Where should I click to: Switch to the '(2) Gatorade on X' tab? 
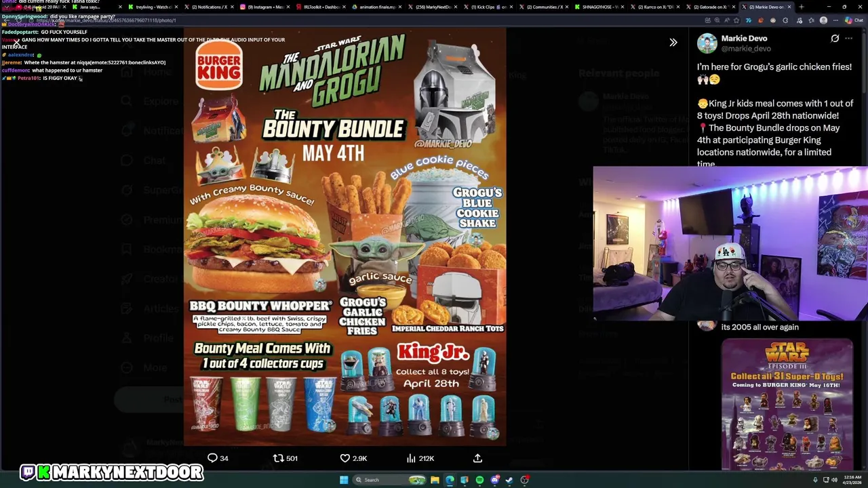(x=711, y=7)
